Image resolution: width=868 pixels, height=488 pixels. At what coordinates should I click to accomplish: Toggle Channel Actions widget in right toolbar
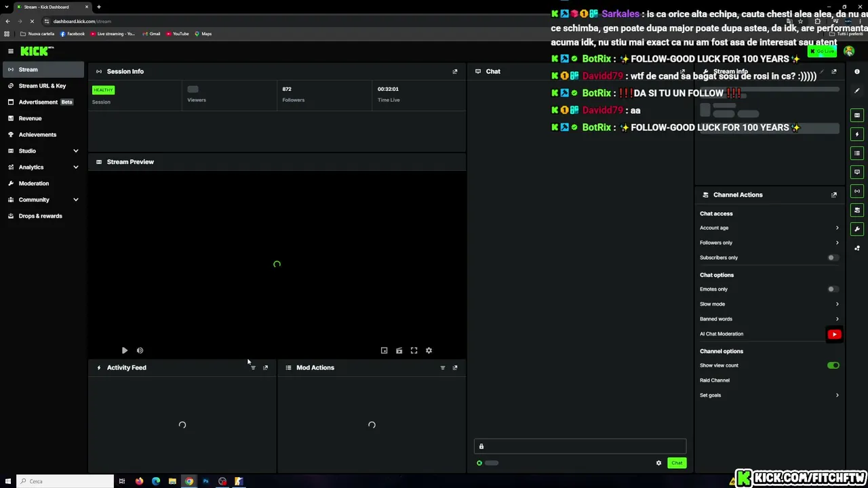click(857, 210)
